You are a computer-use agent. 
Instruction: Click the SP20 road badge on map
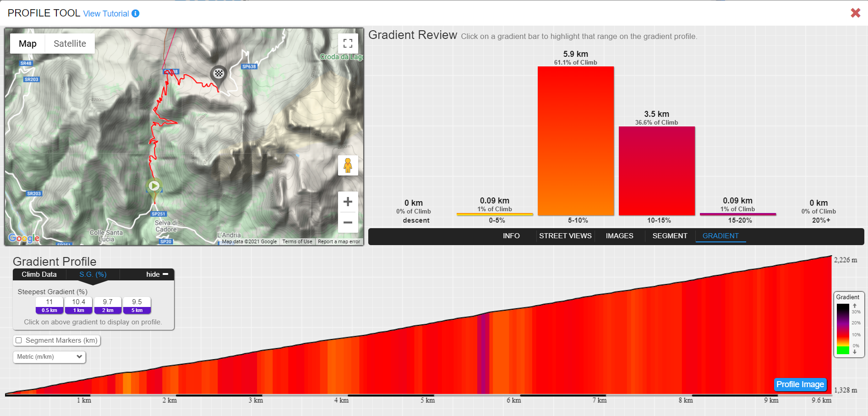[166, 241]
